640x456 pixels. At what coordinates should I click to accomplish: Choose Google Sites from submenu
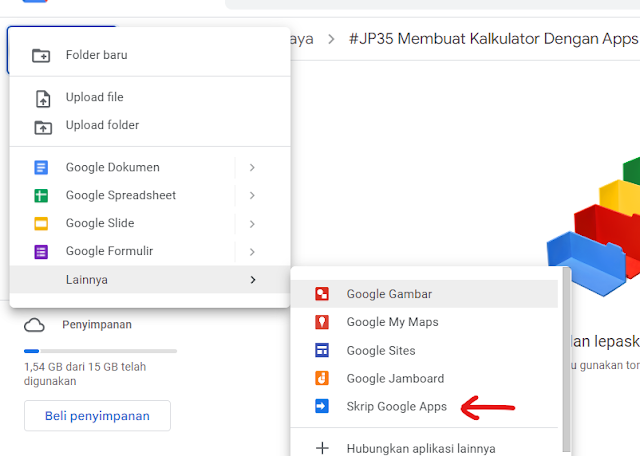(x=424, y=350)
